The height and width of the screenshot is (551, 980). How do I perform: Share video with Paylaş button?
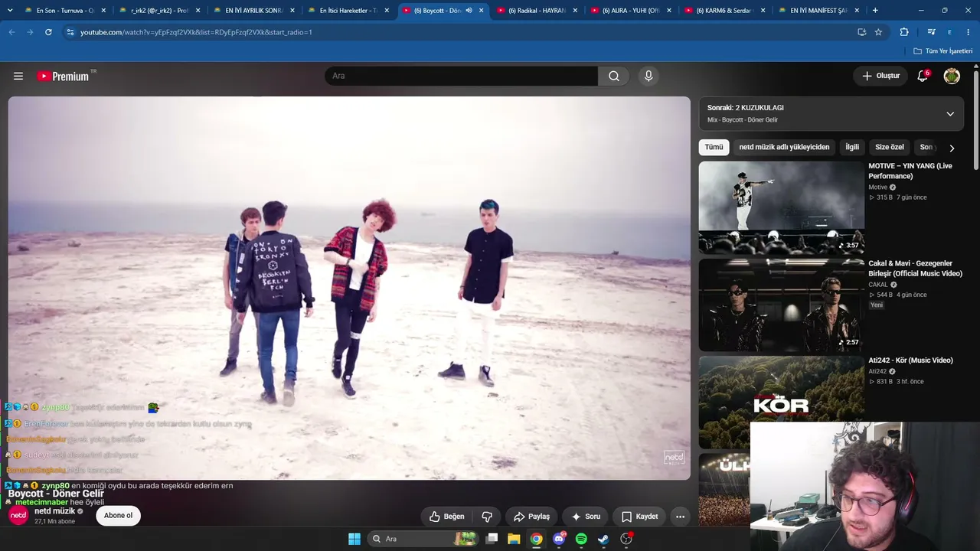531,517
